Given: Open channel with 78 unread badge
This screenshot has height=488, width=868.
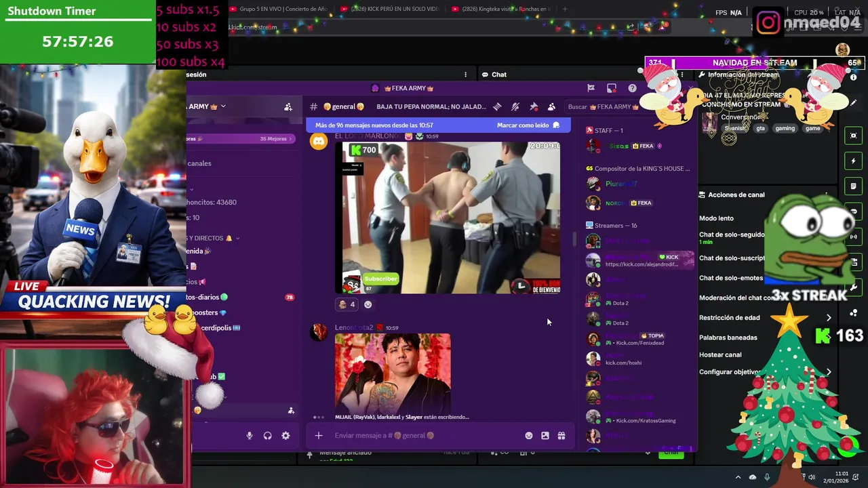Looking at the screenshot, I should [241, 297].
